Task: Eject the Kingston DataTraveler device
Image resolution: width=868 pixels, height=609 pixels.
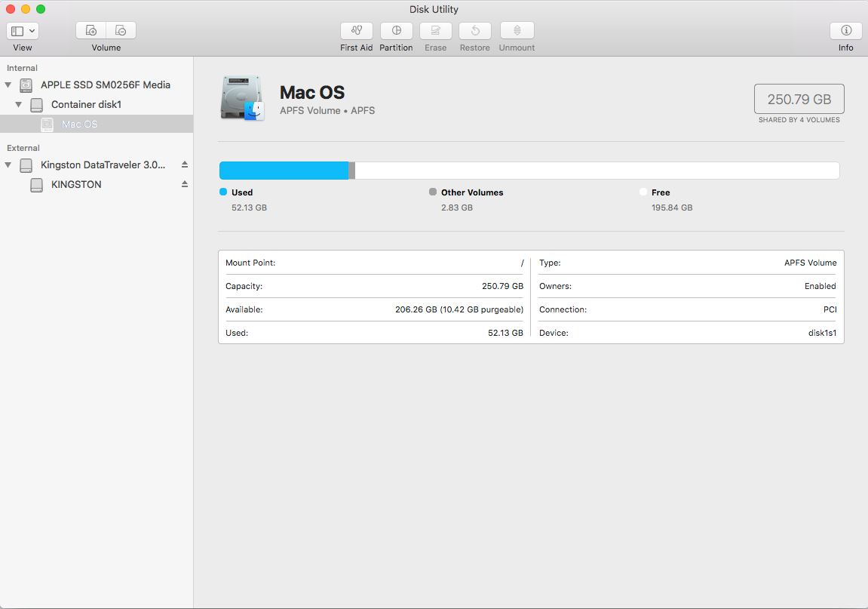Action: (x=185, y=165)
